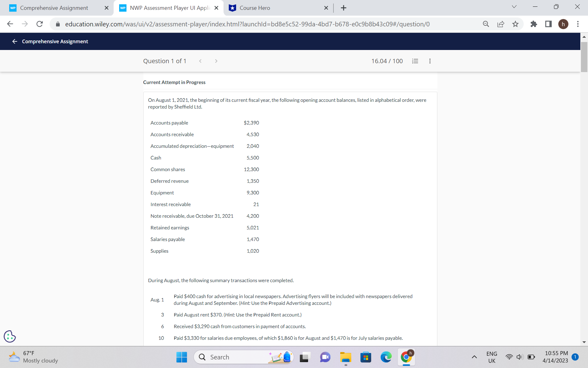The width and height of the screenshot is (588, 368).
Task: Click the scroll-down arrow on the page scrollbar
Action: pos(584,343)
